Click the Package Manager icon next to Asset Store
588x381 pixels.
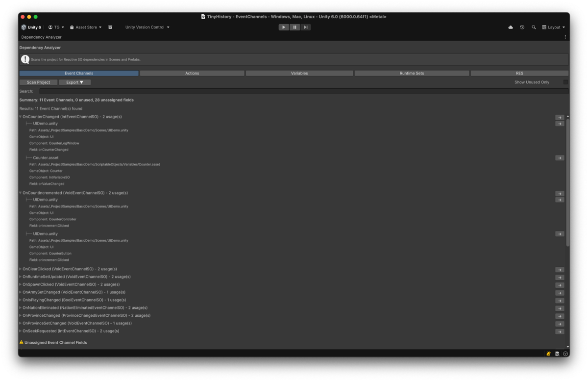coord(110,27)
